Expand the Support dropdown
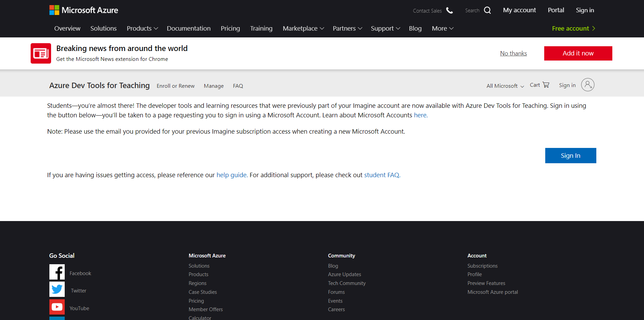 (386, 29)
